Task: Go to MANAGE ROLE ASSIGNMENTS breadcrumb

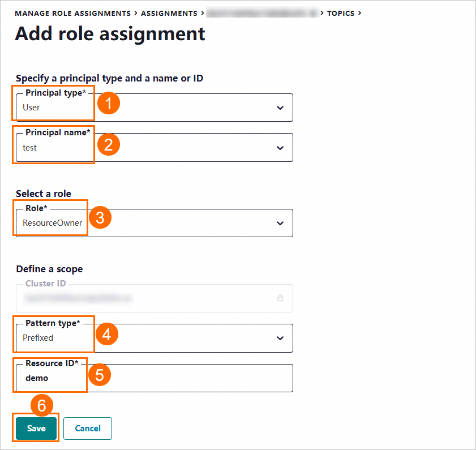Action: pyautogui.click(x=74, y=12)
